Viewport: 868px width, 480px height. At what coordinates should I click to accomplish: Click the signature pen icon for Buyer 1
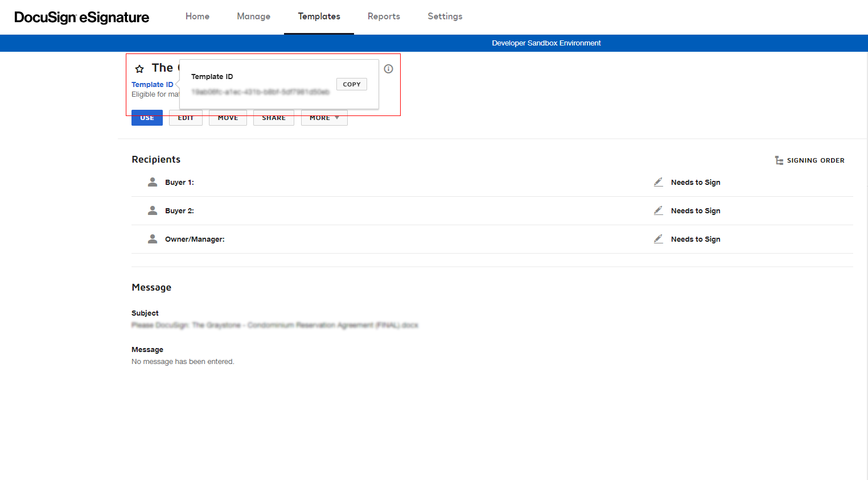pos(658,181)
